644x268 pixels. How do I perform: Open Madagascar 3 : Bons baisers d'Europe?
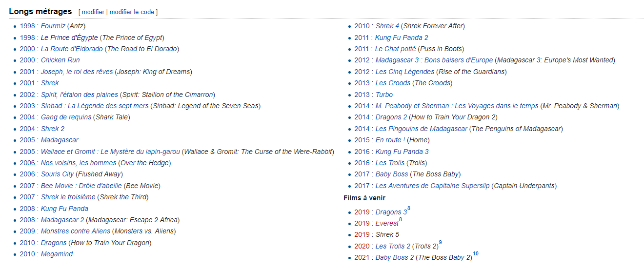434,60
